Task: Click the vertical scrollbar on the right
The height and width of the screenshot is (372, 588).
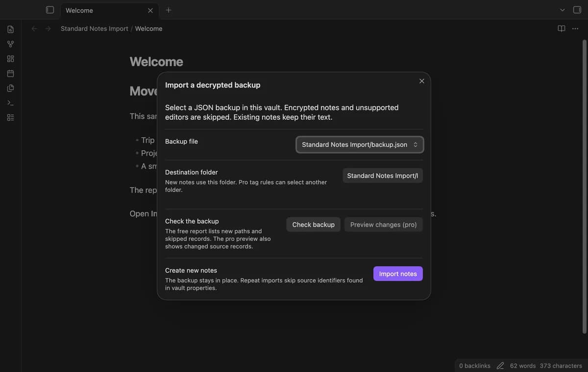Action: tap(584, 186)
